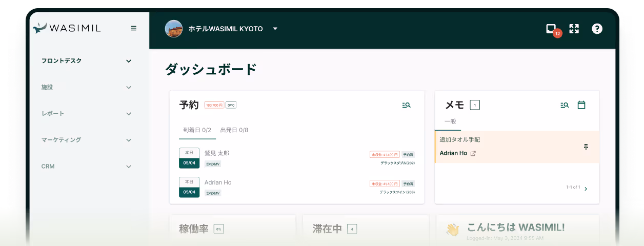This screenshot has width=644, height=246.
Task: Expand the マーケティング sidebar section
Action: point(86,140)
